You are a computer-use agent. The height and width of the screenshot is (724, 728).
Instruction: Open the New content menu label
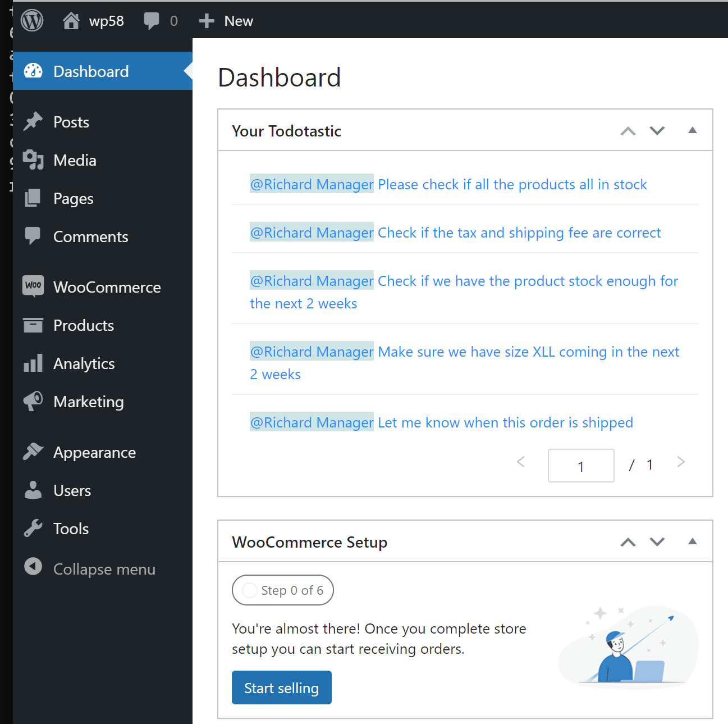point(239,21)
